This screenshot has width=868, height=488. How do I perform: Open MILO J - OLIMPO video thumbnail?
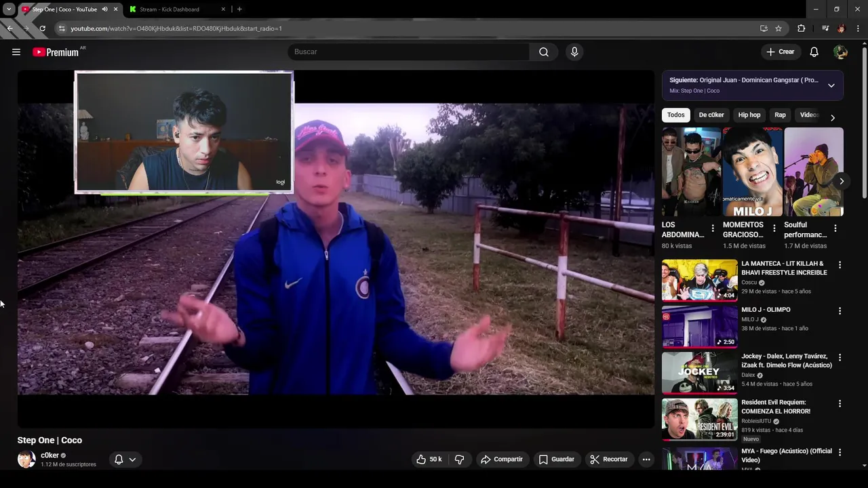click(700, 326)
